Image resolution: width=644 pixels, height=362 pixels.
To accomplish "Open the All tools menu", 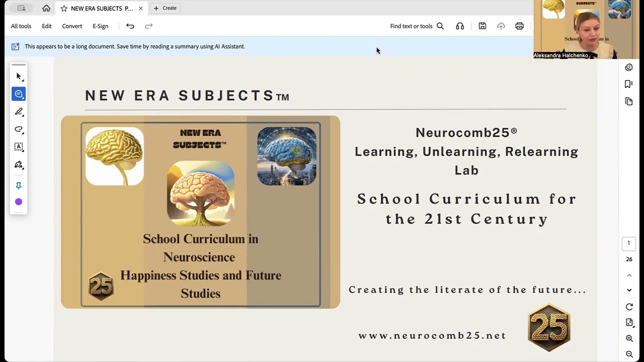I will tap(21, 26).
